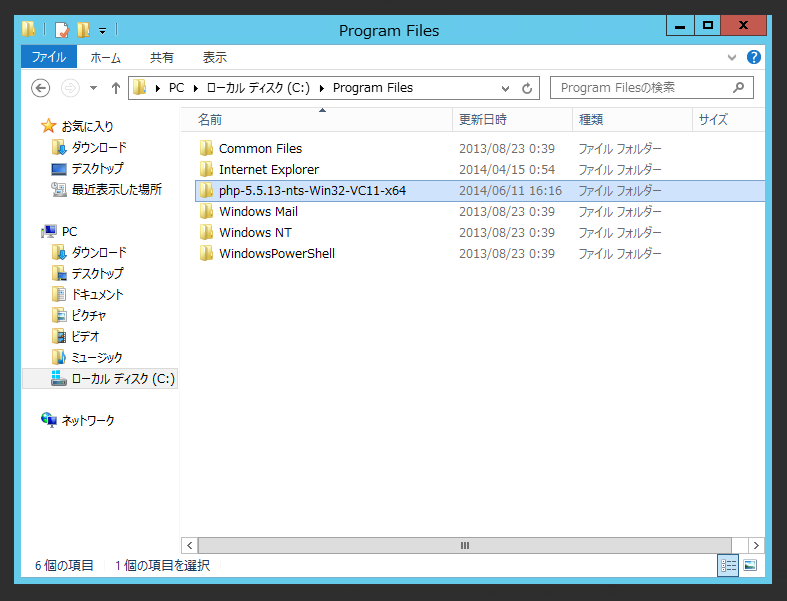The image size is (787, 601).
Task: Switch to Large icons view in status bar
Action: tap(750, 565)
